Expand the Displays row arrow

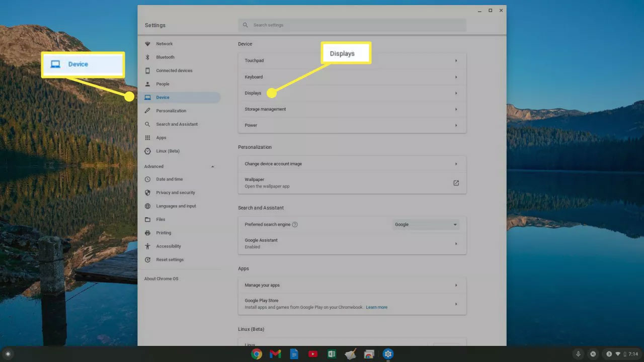pos(456,93)
